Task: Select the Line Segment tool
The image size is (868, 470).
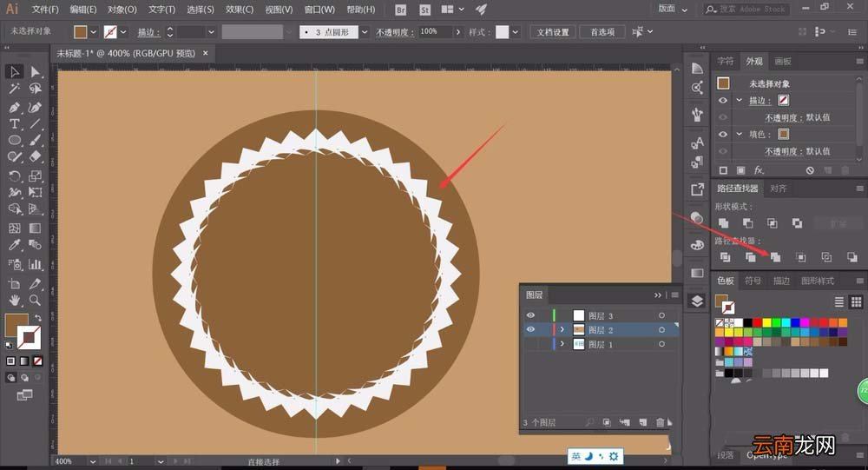Action: pos(35,123)
